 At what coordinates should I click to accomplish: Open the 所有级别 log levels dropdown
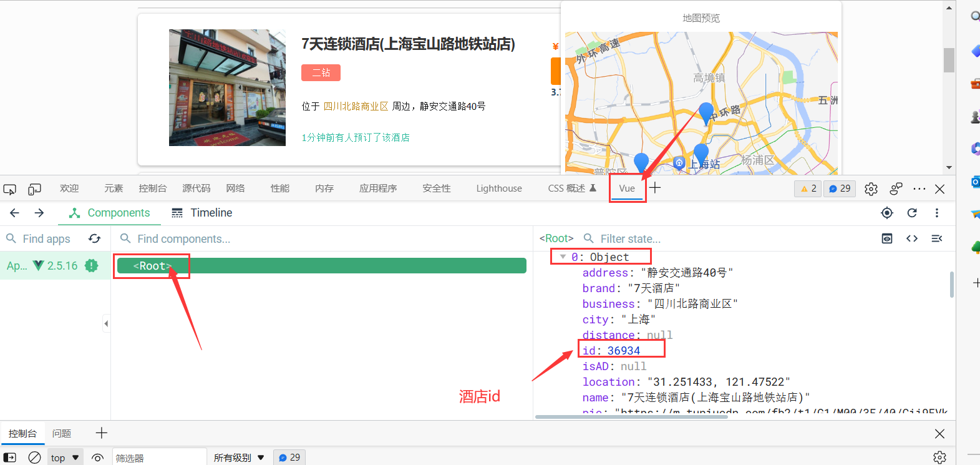pos(239,458)
